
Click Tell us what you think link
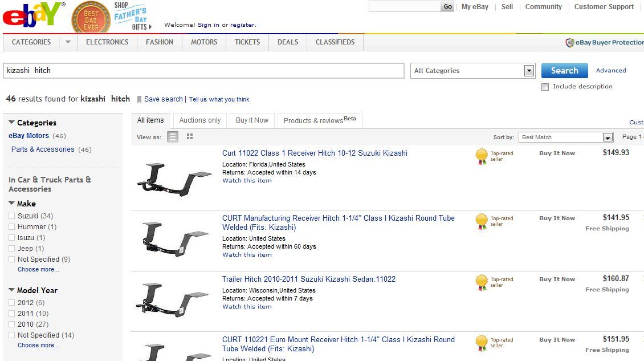[219, 99]
